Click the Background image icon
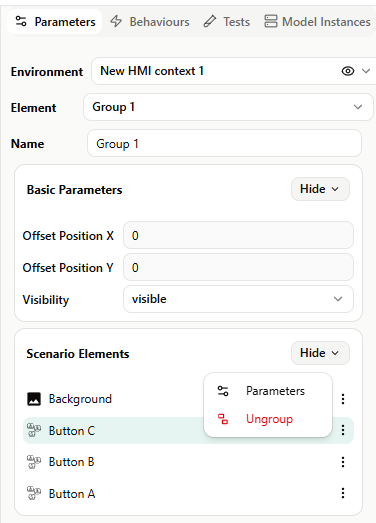The height and width of the screenshot is (523, 376). click(34, 399)
